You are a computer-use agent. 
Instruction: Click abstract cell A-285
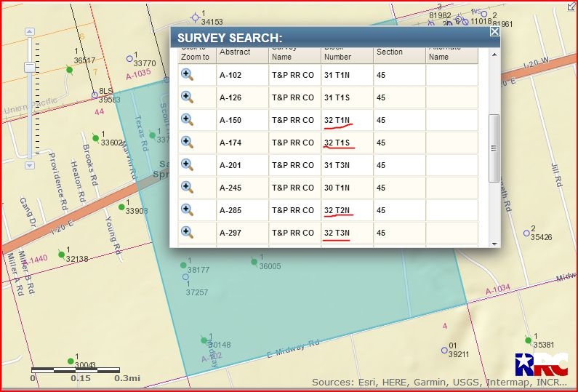pos(242,210)
